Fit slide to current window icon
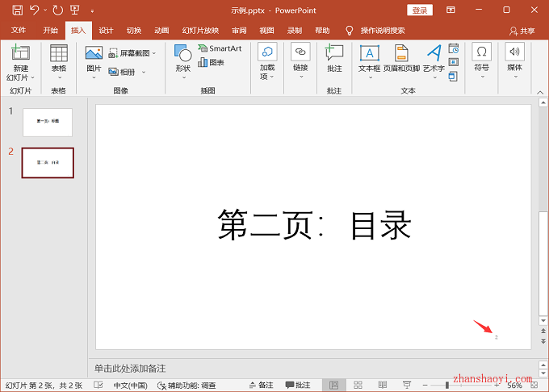Viewport: 549px width, 392px height. click(534, 385)
